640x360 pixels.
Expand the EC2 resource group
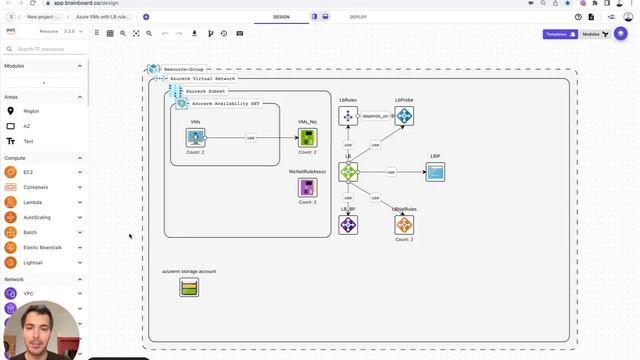(80, 172)
